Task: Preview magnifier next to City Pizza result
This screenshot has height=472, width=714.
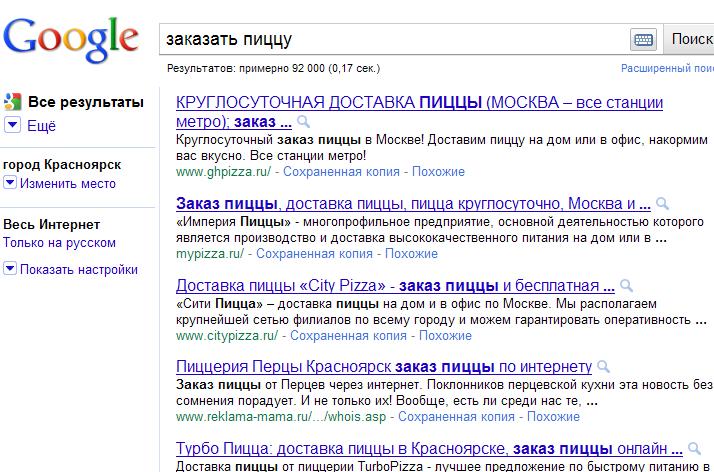Action: (627, 285)
